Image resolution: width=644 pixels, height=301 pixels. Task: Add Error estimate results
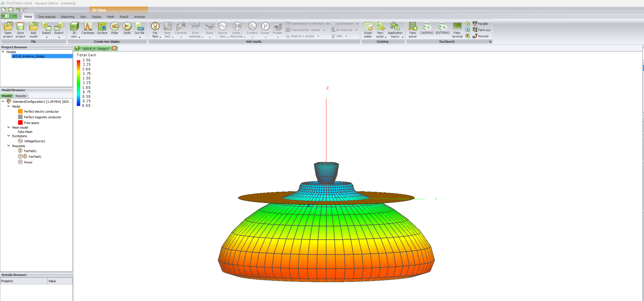[x=195, y=30]
